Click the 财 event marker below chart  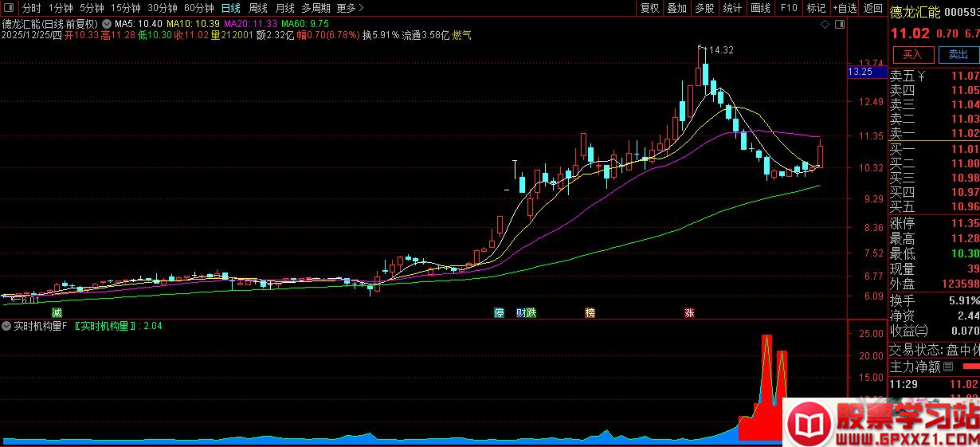[x=521, y=312]
